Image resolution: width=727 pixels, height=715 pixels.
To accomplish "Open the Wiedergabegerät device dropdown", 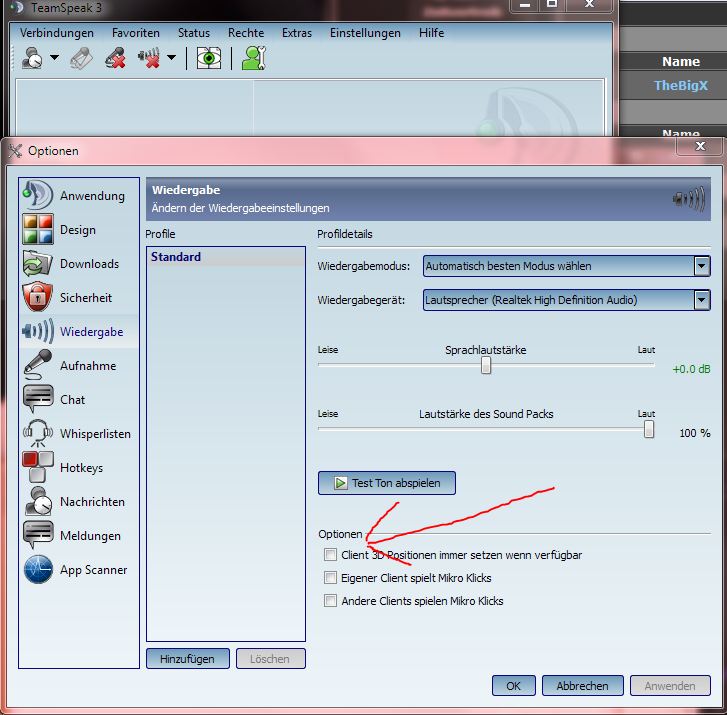I will [x=702, y=300].
